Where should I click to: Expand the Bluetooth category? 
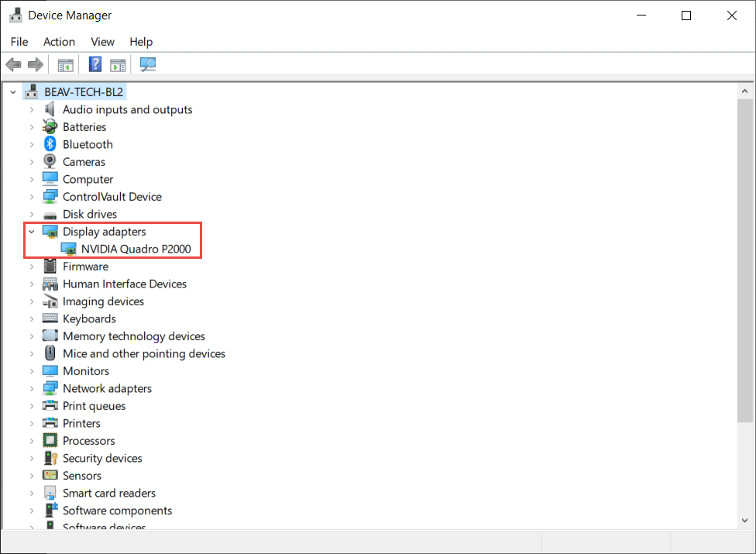pos(32,145)
